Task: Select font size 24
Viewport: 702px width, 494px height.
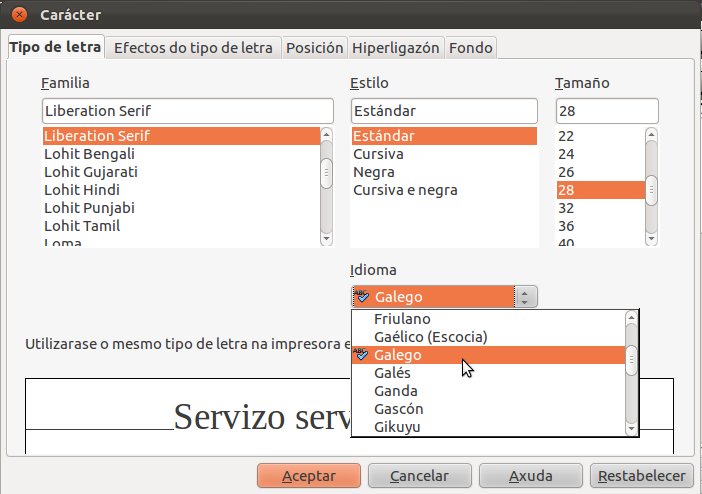Action: point(600,154)
